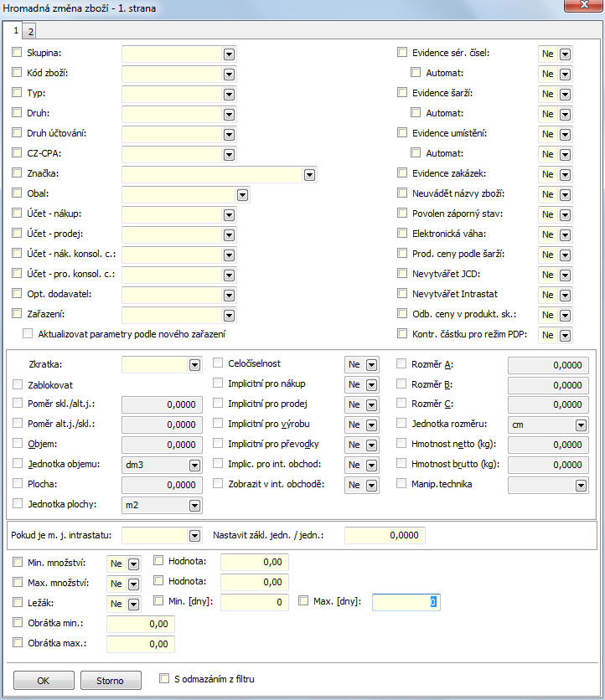Open the Účet - nákup dropdown
605x700 pixels.
point(230,214)
